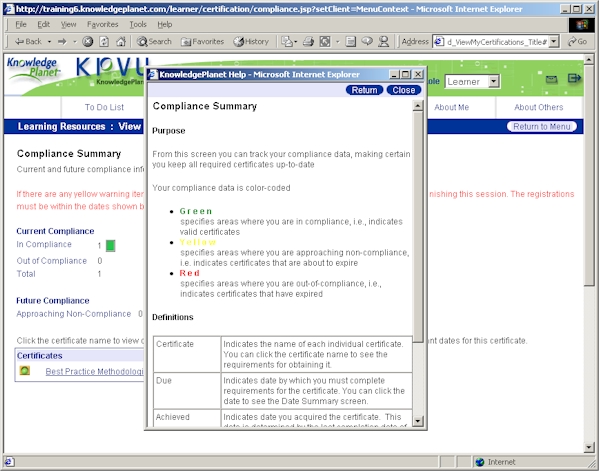
Task: Click the 'Out of Compliance' label
Action: 52,261
